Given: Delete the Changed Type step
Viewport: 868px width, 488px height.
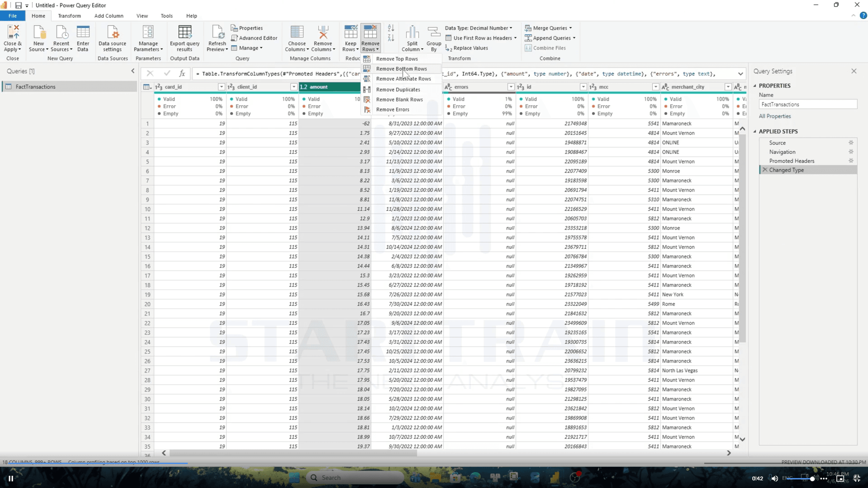Looking at the screenshot, I should (765, 170).
